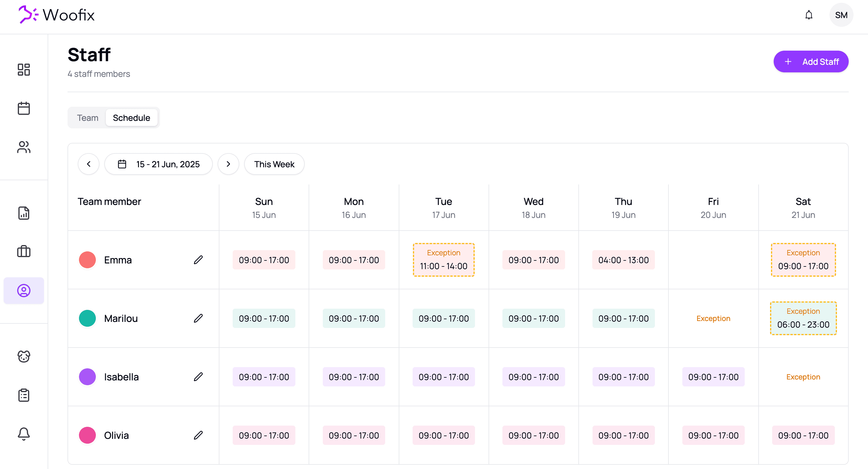The width and height of the screenshot is (868, 469).
Task: Go to previous week with left chevron
Action: [x=89, y=164]
